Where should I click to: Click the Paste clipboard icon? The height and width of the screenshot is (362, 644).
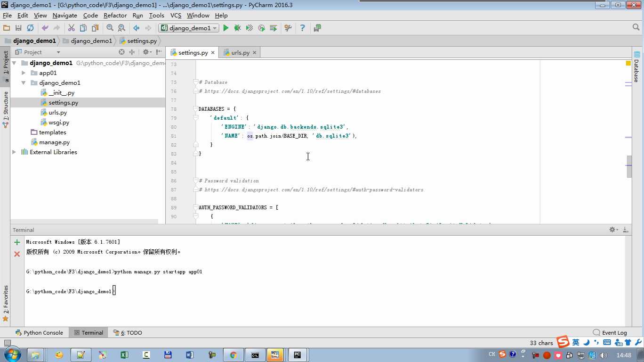pos(95,28)
